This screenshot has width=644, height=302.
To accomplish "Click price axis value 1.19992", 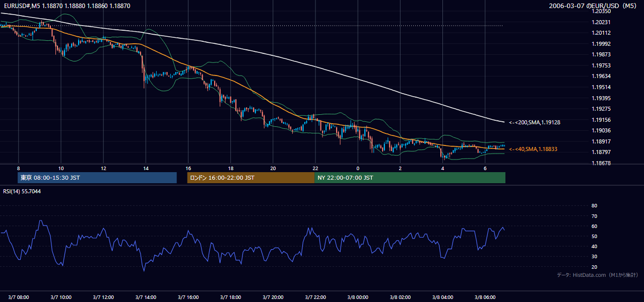I will (601, 44).
